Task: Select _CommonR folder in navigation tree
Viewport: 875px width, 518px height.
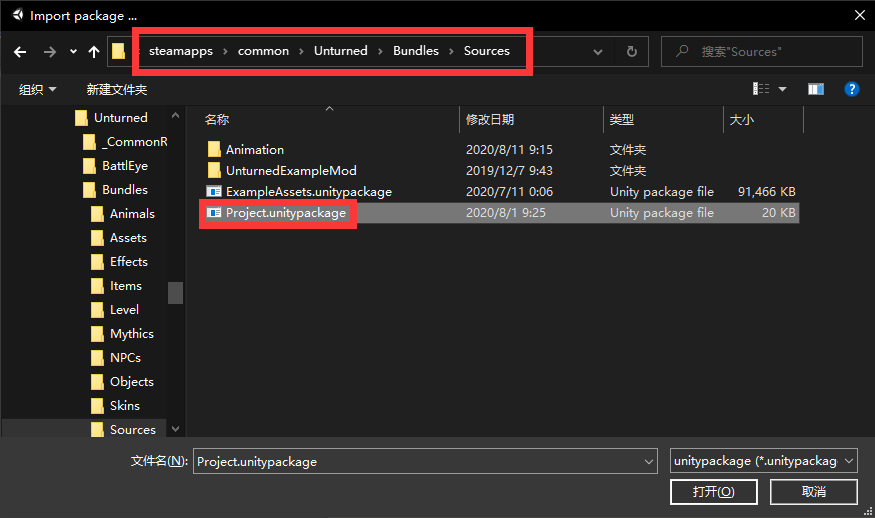Action: click(134, 142)
